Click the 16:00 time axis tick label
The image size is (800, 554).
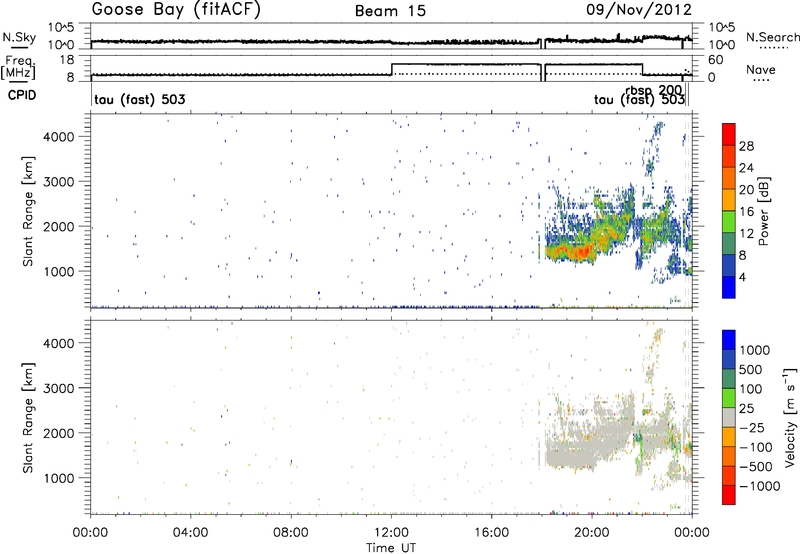pyautogui.click(x=492, y=533)
